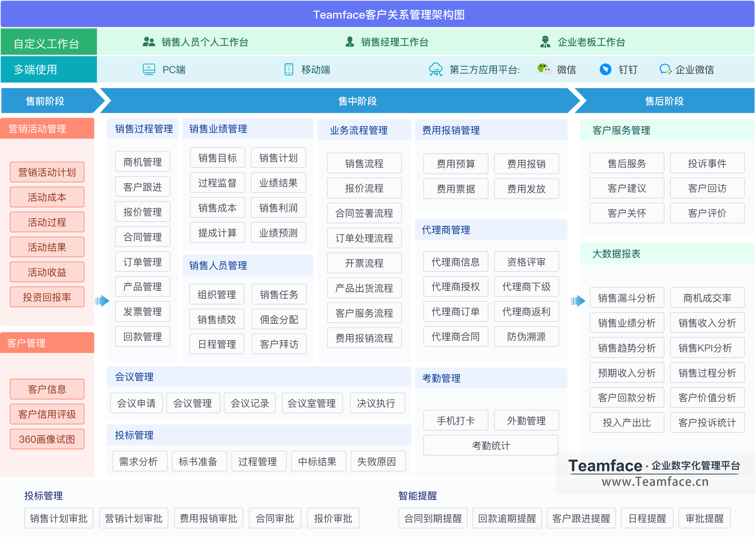Open the 销售流程 box

pyautogui.click(x=364, y=164)
